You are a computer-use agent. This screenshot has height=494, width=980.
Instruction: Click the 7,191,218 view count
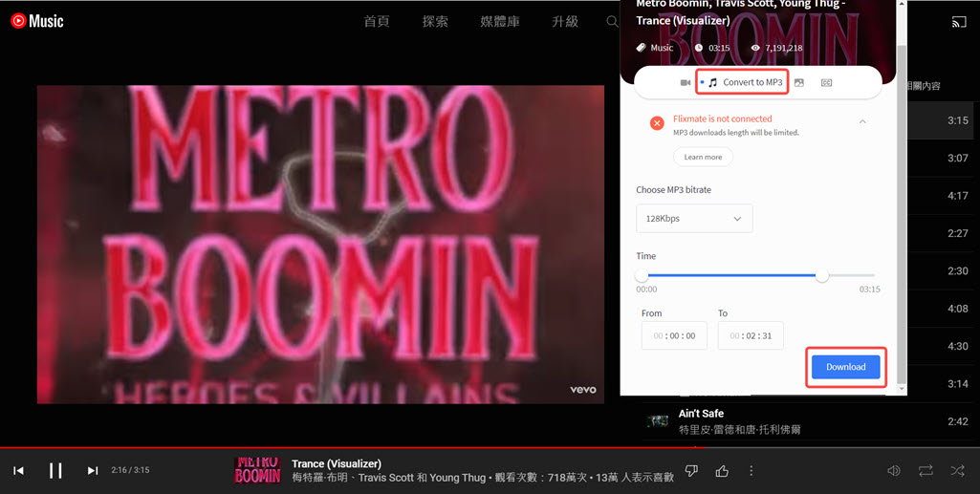(784, 48)
